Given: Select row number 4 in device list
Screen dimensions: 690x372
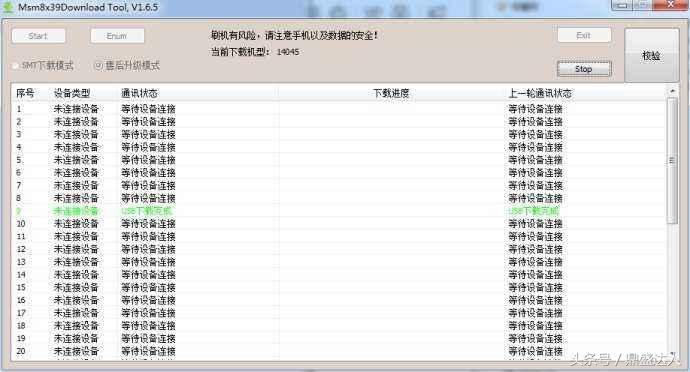Looking at the screenshot, I should click(338, 147).
